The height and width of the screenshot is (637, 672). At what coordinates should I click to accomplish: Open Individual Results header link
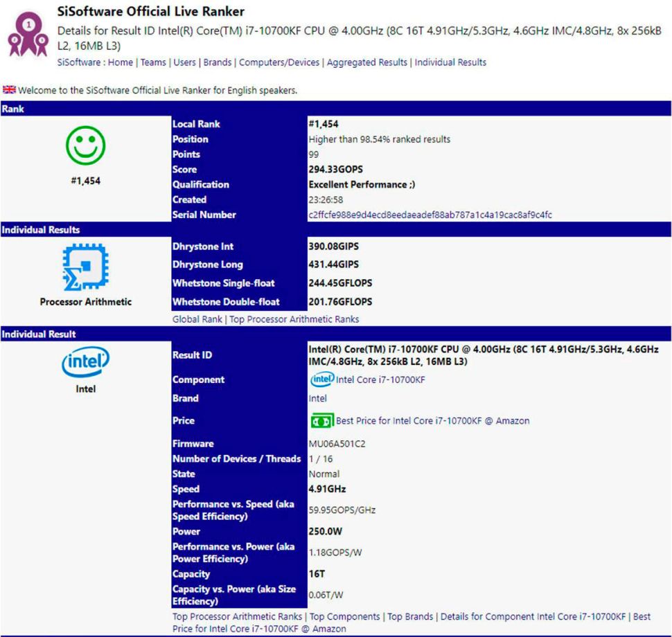(450, 62)
